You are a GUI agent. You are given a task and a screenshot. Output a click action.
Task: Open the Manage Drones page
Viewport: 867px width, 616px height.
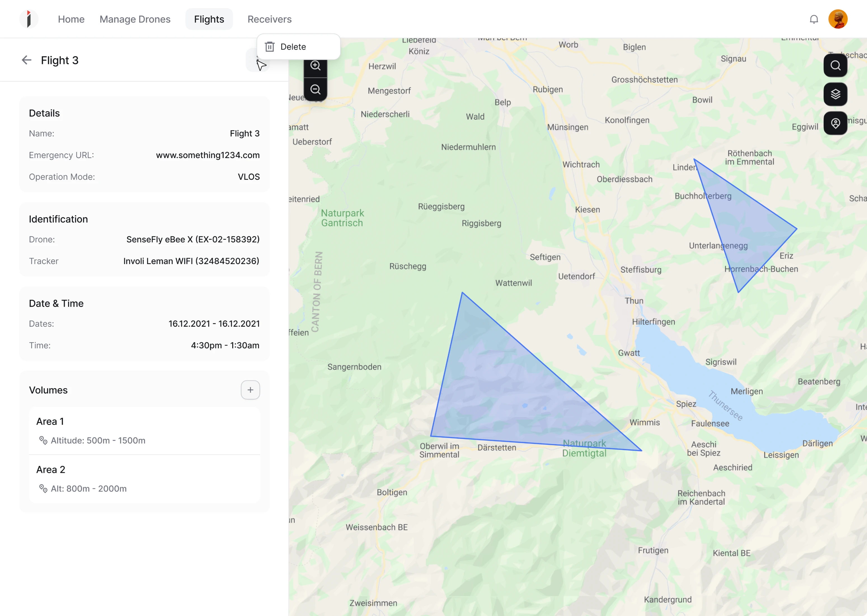point(135,19)
